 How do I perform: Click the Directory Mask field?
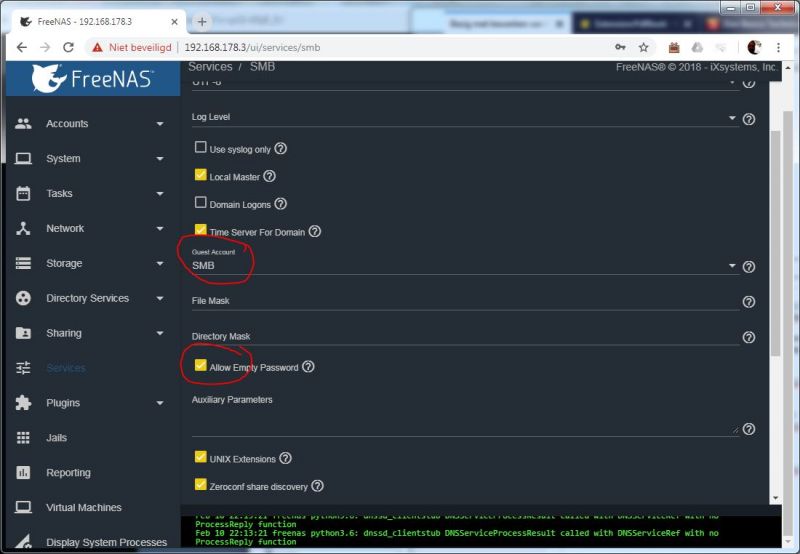(x=465, y=337)
